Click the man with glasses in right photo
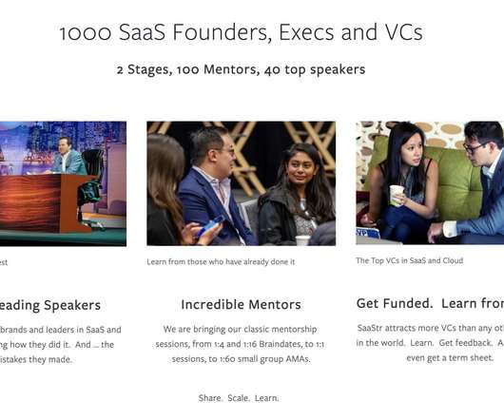The width and height of the screenshot is (504, 420). pyautogui.click(x=473, y=180)
